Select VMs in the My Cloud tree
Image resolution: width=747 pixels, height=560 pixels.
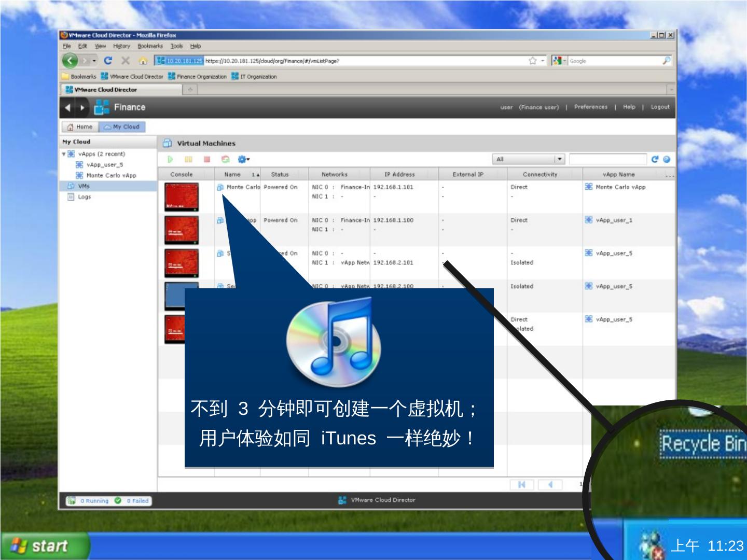[84, 186]
